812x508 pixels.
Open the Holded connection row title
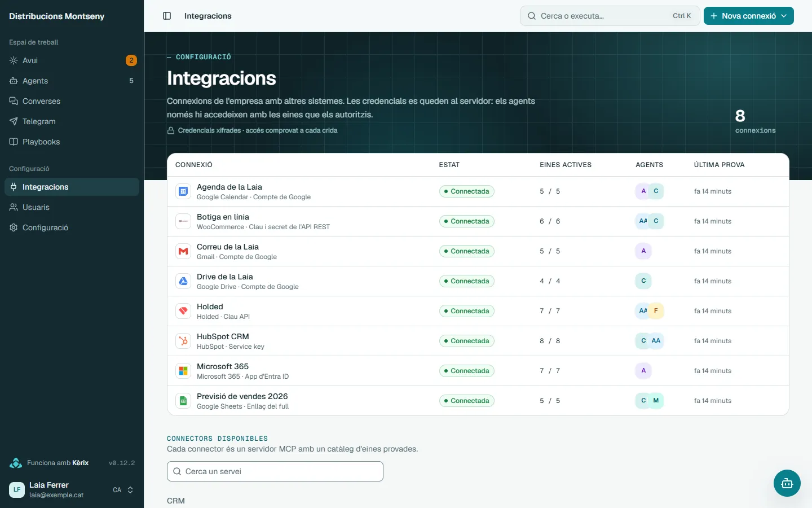pyautogui.click(x=210, y=306)
